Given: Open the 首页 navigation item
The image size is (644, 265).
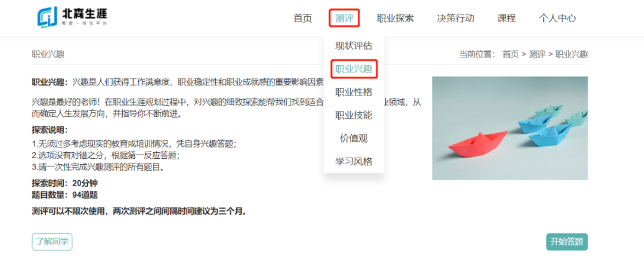Looking at the screenshot, I should (x=303, y=18).
